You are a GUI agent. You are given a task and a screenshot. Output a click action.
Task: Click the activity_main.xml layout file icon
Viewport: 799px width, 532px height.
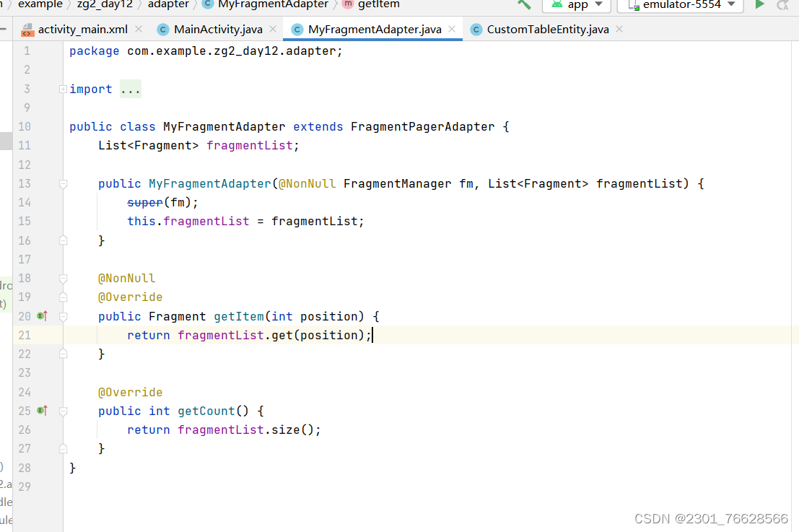tap(28, 30)
